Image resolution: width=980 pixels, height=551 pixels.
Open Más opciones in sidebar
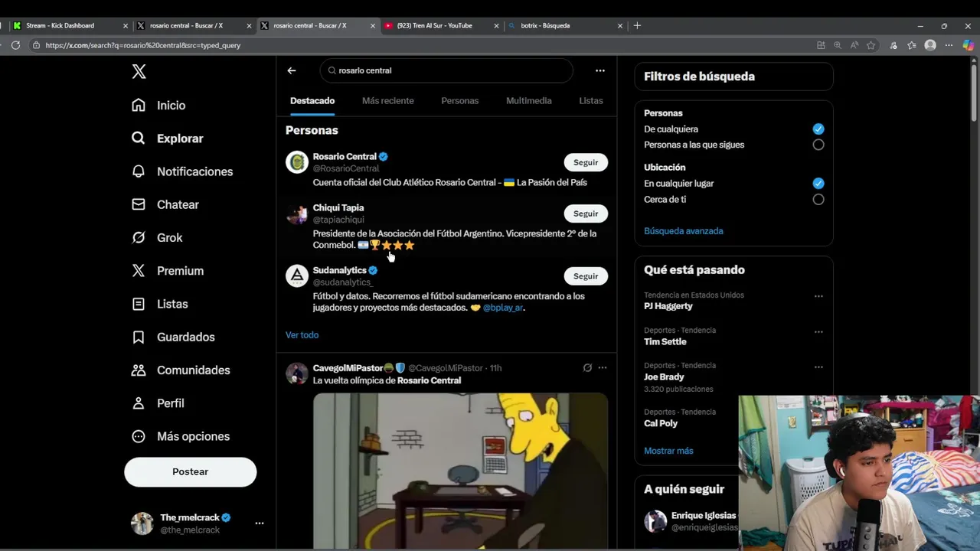point(180,436)
